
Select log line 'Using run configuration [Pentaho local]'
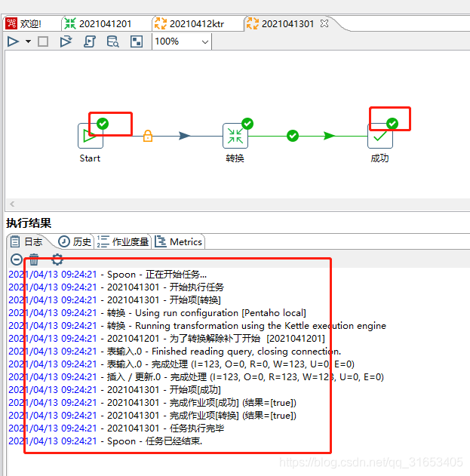(x=157, y=312)
